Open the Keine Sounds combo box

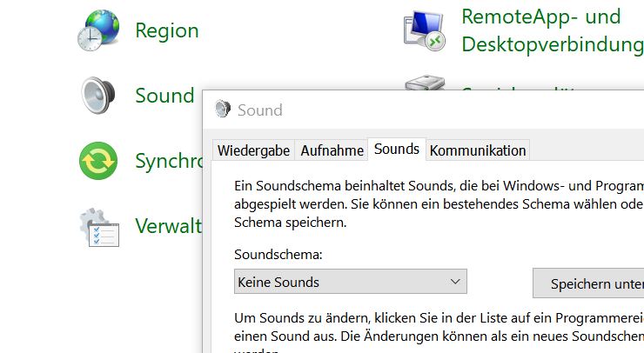click(x=339, y=282)
